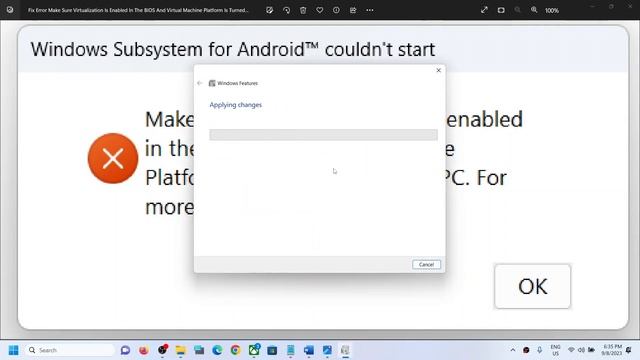Image resolution: width=640 pixels, height=360 pixels.
Task: Open the Edit image tool in Photos toolbar
Action: pos(269,10)
